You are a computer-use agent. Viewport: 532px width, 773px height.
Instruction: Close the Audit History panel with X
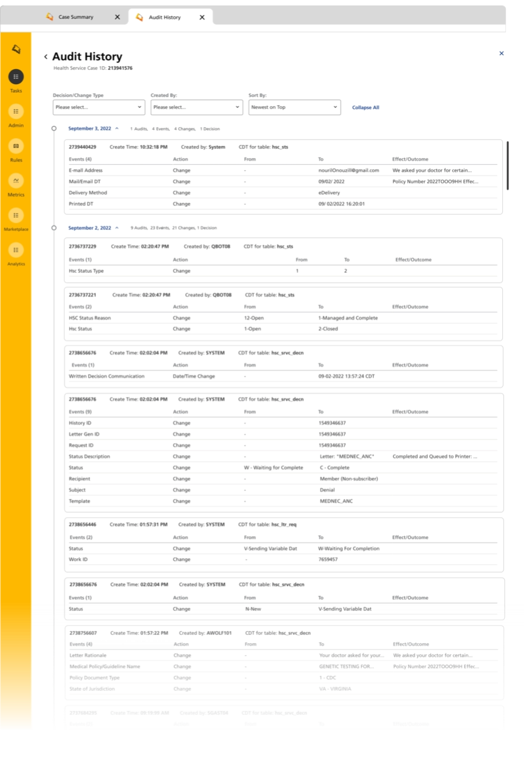(501, 53)
